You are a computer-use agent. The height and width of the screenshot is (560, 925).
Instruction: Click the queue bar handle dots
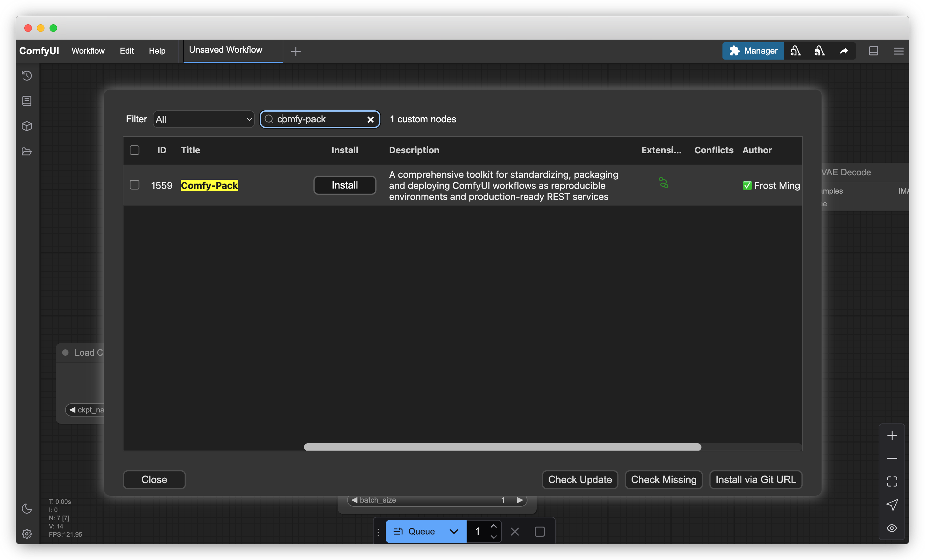click(x=378, y=532)
